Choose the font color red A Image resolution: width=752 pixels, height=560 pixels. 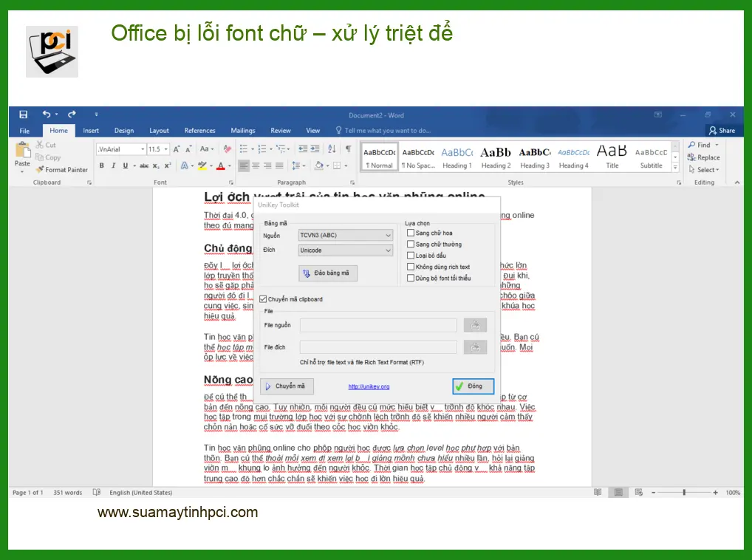point(221,165)
